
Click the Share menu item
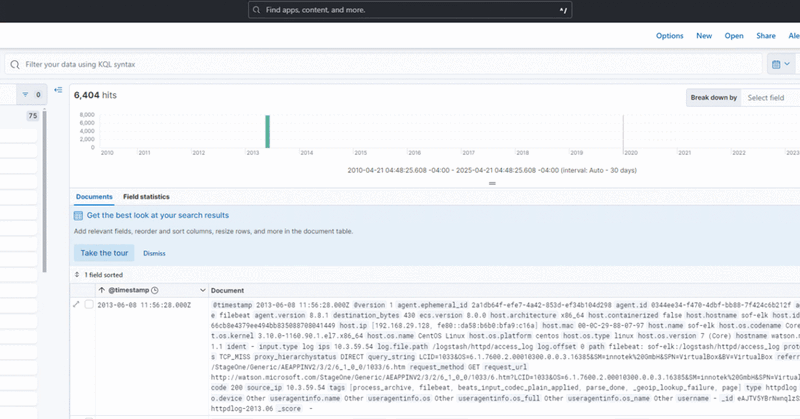(x=766, y=36)
